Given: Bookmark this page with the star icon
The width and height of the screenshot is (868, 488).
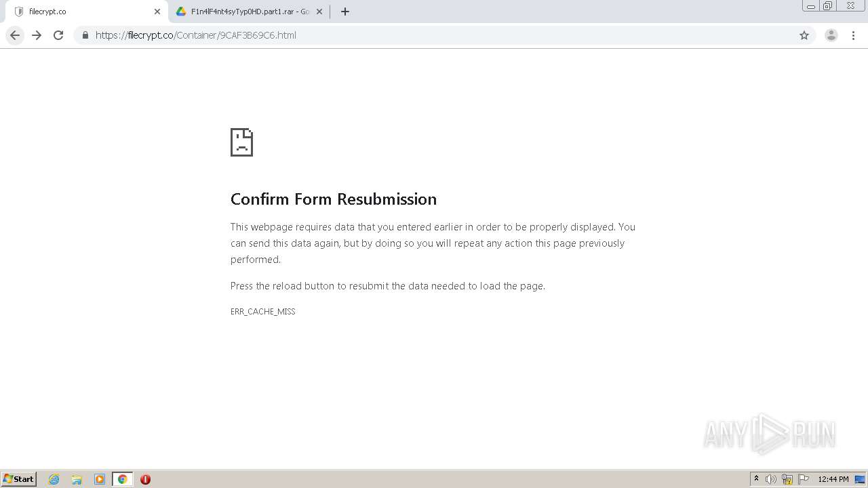Looking at the screenshot, I should click(804, 35).
